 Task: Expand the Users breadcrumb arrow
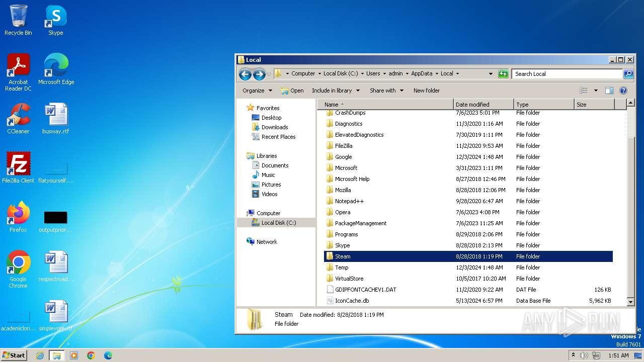point(384,73)
